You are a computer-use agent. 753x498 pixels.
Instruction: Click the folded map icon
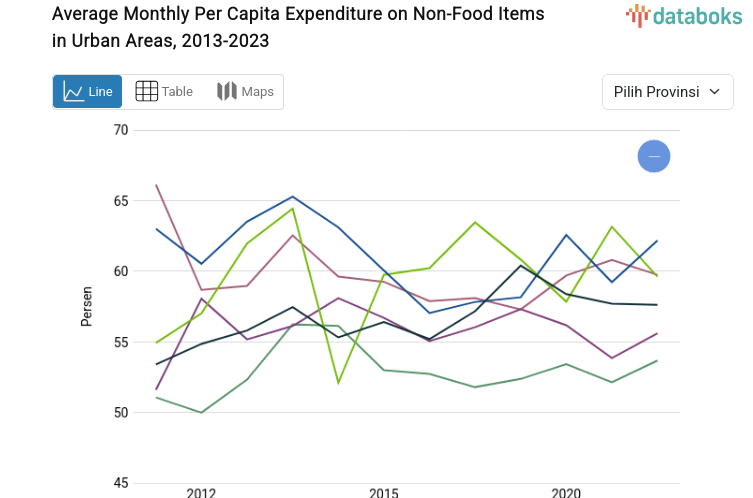(x=227, y=92)
